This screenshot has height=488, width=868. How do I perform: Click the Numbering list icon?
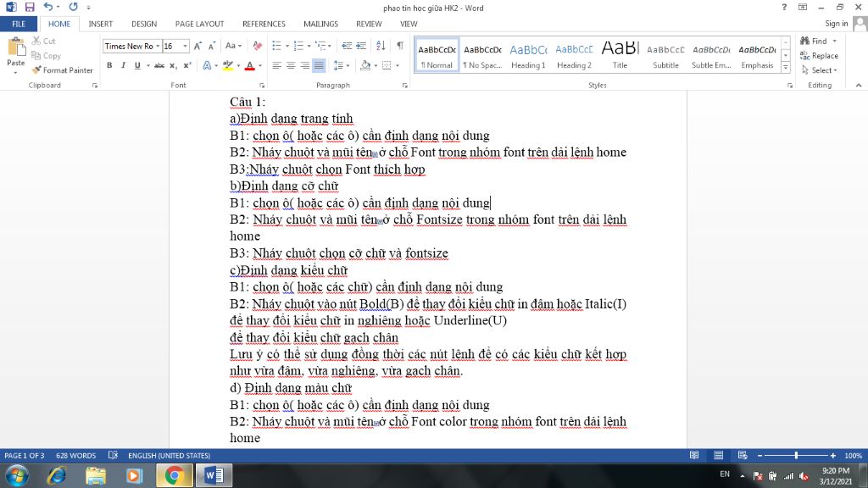[x=299, y=46]
